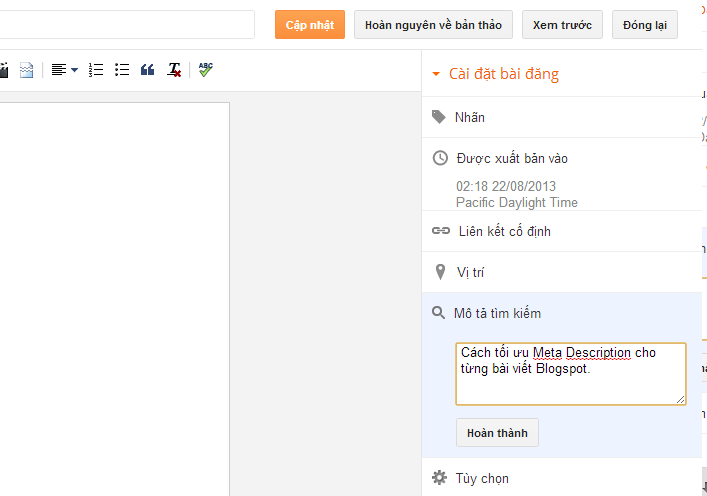Viewport: 707px width, 496px height.
Task: Insert a video with clapperboard icon
Action: tap(4, 70)
